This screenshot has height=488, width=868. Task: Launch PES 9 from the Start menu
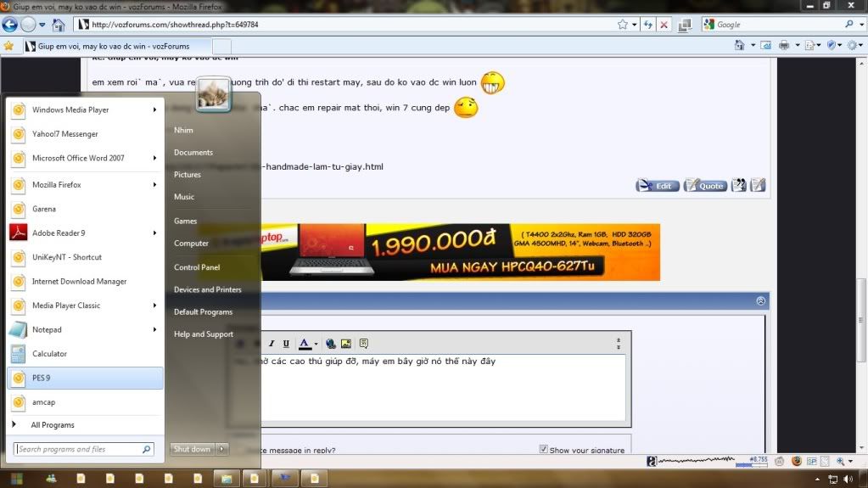[85, 378]
